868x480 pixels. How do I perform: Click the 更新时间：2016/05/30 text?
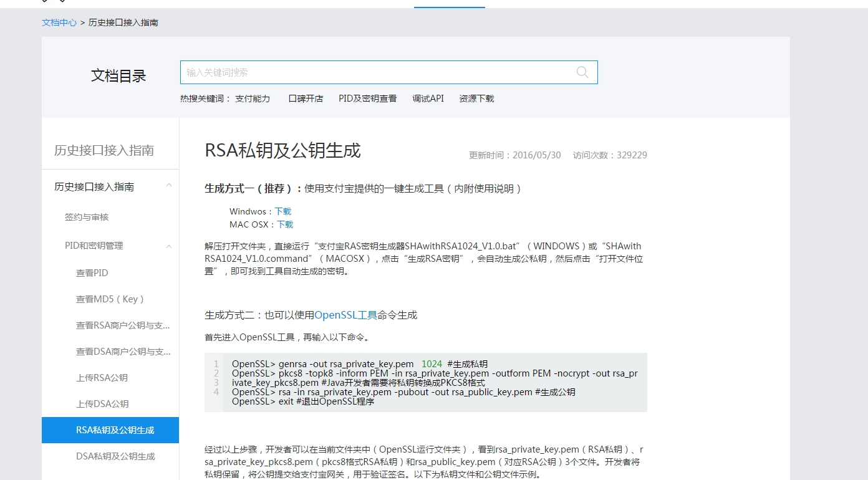click(x=515, y=155)
